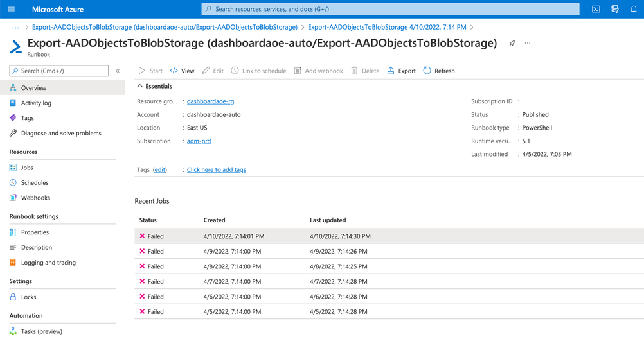The width and height of the screenshot is (644, 339).
Task: Click Link to schedule in the toolbar
Action: pyautogui.click(x=258, y=71)
